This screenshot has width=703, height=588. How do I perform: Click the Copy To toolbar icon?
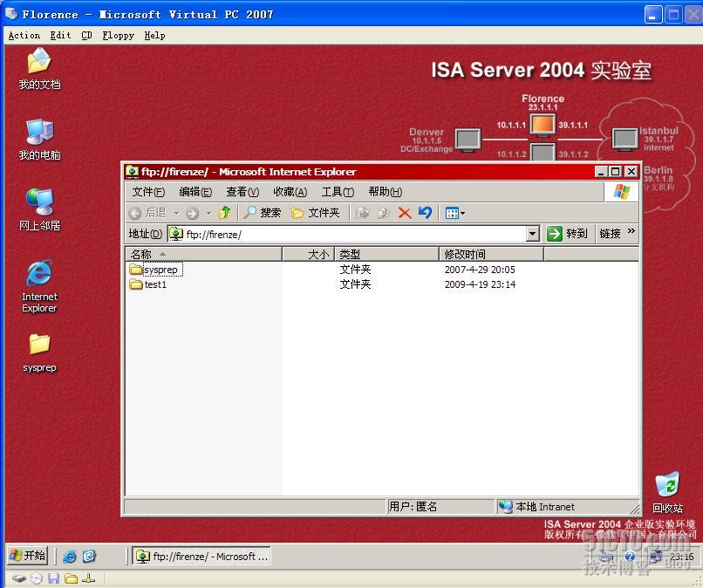pos(384,213)
